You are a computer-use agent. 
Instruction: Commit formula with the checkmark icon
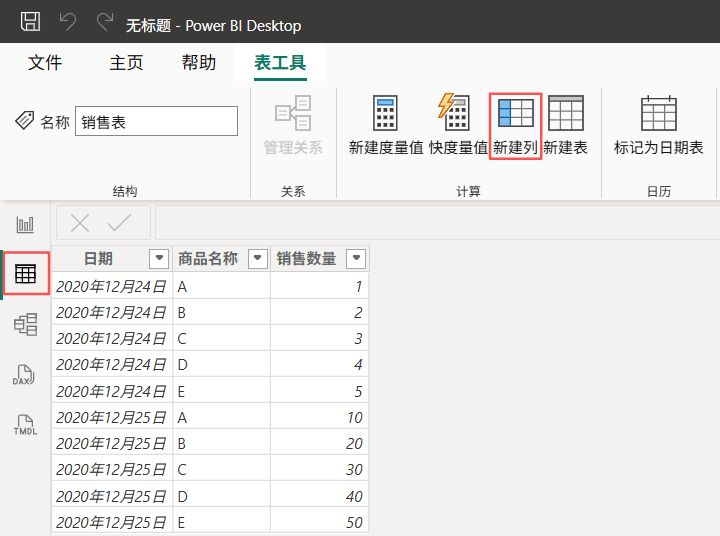(119, 223)
